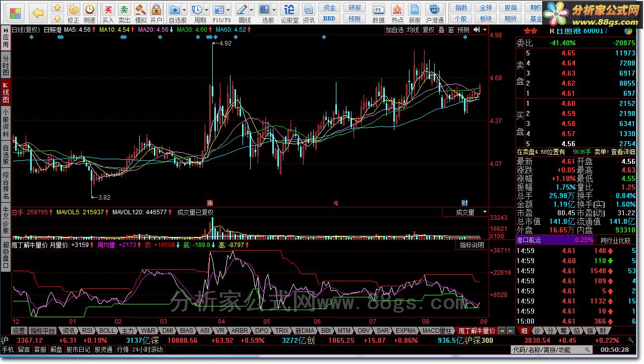Select the 细 detail tab in right panel
Viewport: 644px width, 364px height.
tap(524, 331)
